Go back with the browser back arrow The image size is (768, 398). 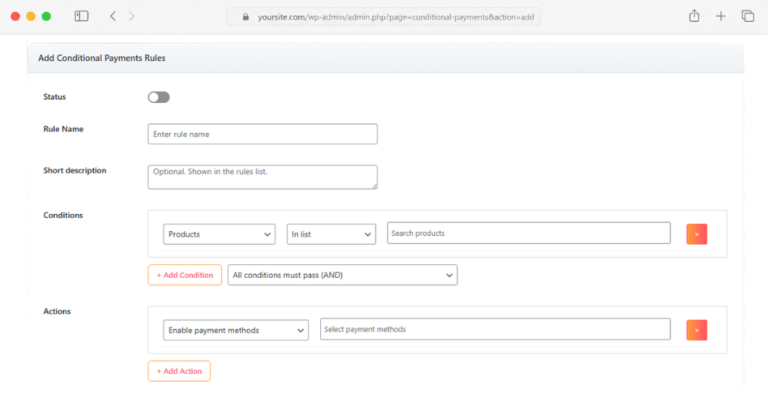click(113, 16)
